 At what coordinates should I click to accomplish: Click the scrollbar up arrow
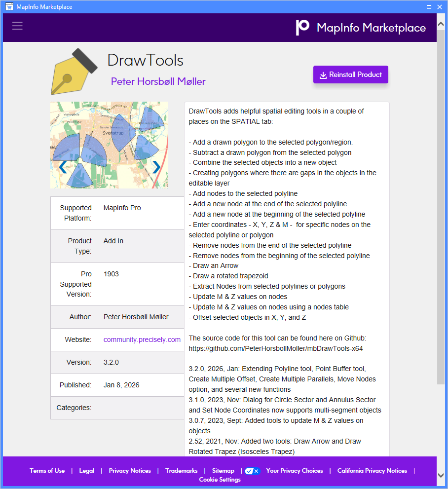coord(441,24)
